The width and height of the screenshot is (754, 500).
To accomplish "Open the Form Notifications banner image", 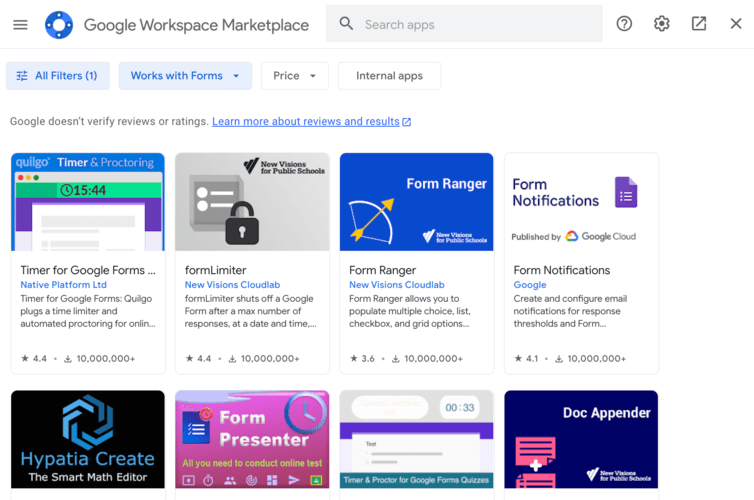I will coord(581,202).
